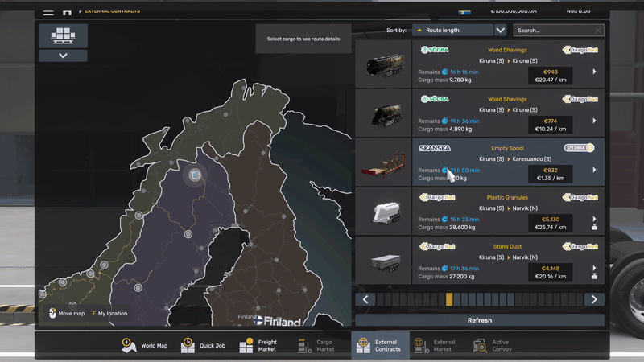This screenshot has width=644, height=362.
Task: Go to next page of job list
Action: point(594,299)
